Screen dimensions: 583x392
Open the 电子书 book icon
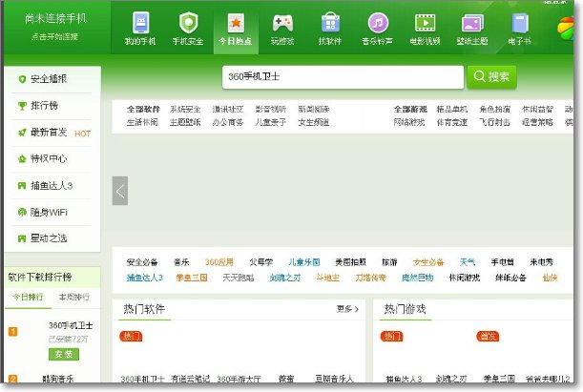click(x=520, y=23)
